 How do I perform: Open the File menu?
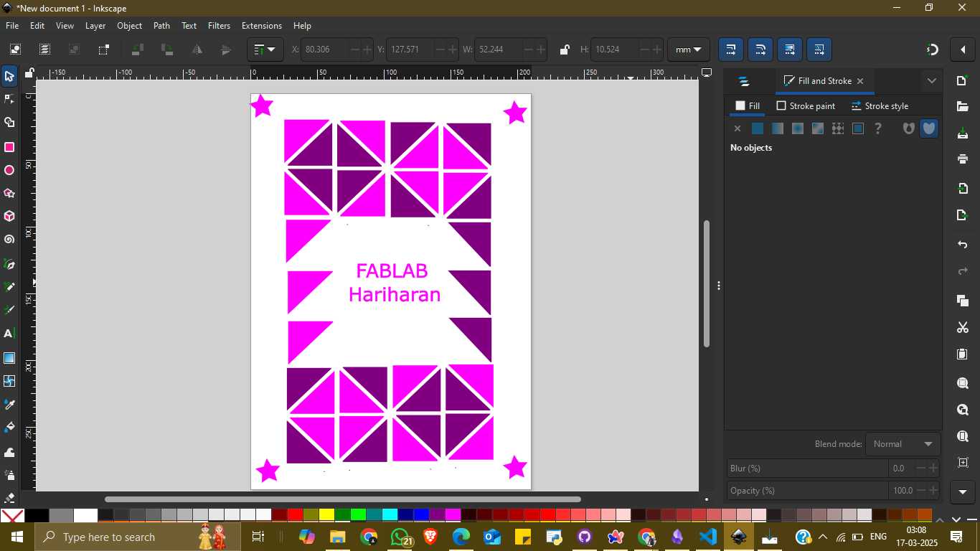[x=12, y=26]
